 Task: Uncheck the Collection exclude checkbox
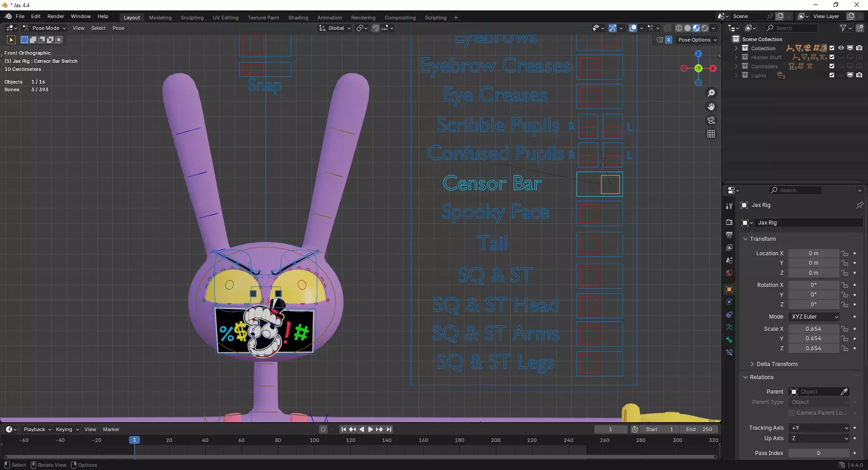(832, 48)
